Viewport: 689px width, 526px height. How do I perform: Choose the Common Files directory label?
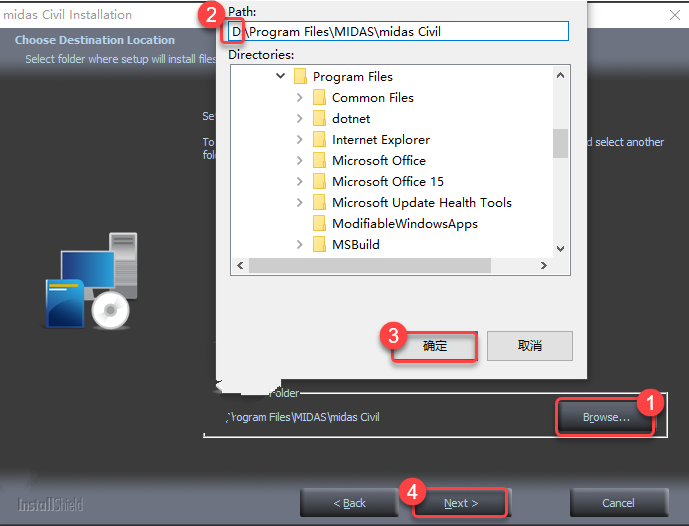(x=373, y=98)
